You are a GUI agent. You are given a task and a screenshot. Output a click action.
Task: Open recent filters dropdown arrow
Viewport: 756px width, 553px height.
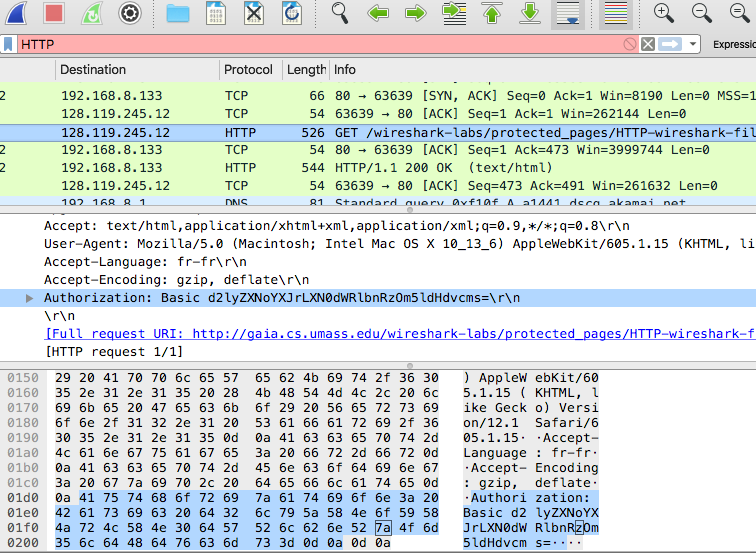pos(693,44)
